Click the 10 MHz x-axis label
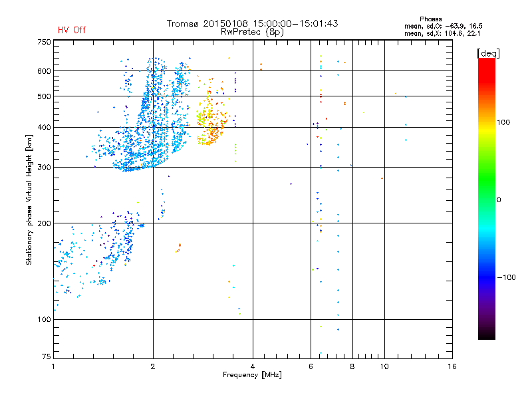 pyautogui.click(x=384, y=366)
